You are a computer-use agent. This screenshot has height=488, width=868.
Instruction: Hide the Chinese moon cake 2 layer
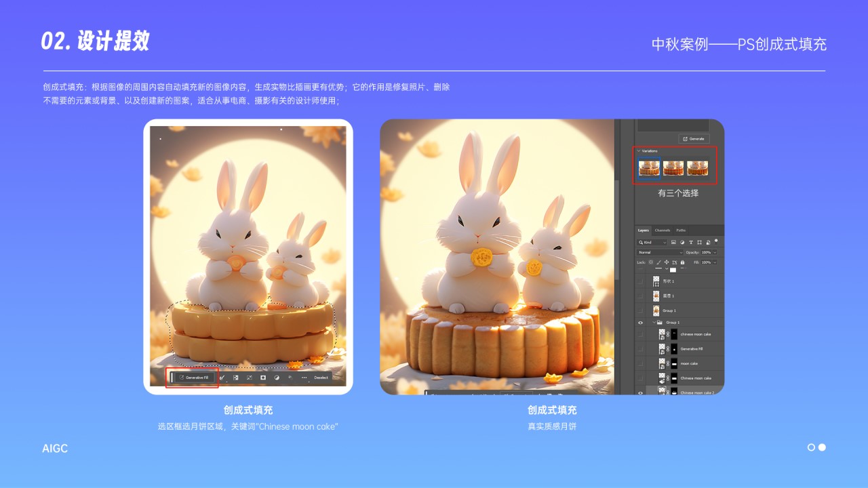[640, 392]
